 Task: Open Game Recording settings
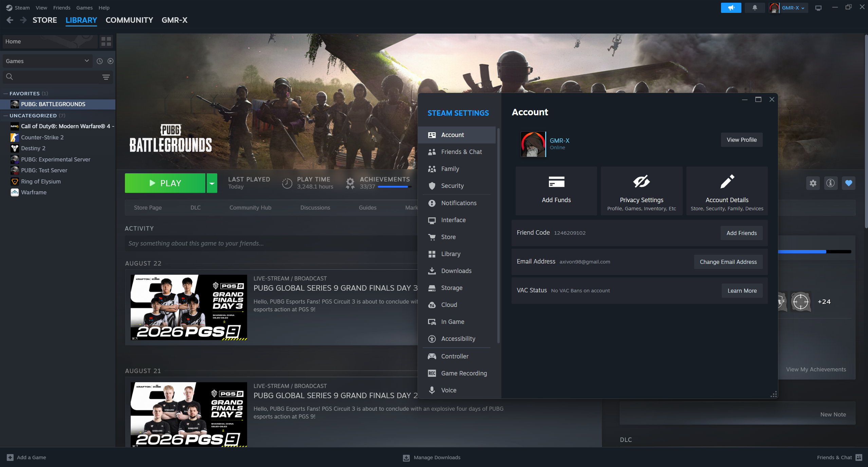coord(457,373)
